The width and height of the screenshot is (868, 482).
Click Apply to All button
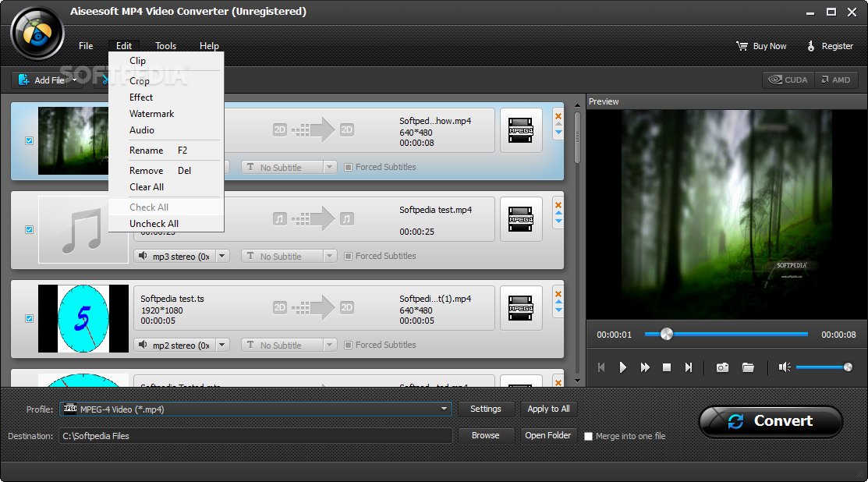[x=548, y=409]
